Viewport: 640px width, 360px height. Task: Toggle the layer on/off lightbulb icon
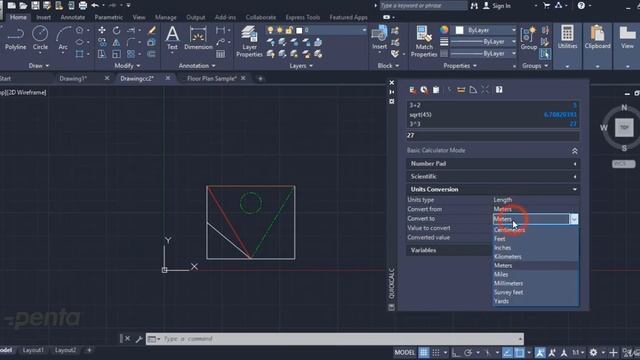[270, 30]
